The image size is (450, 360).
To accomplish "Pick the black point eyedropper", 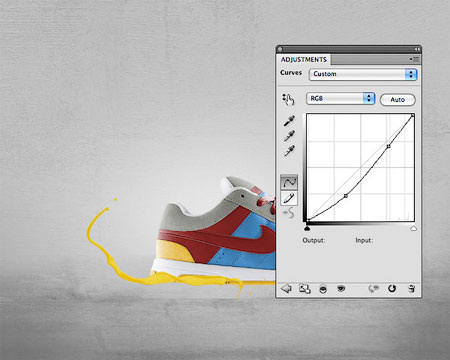I will click(x=289, y=121).
